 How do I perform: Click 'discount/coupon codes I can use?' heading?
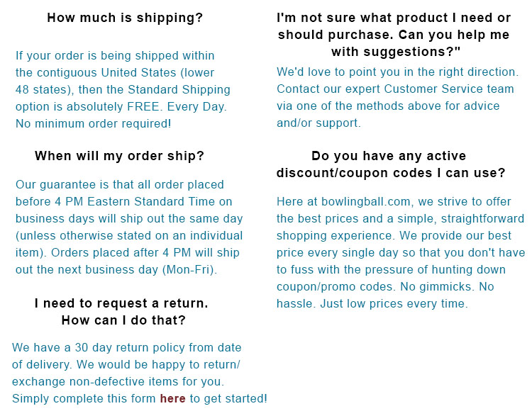(x=391, y=173)
